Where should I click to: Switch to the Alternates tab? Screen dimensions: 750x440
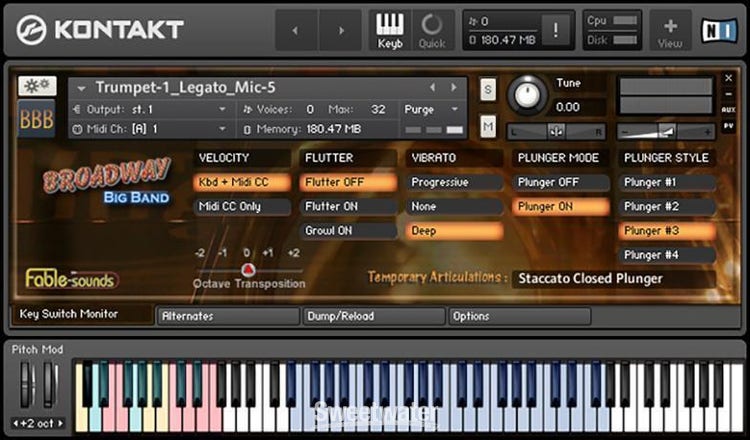(229, 316)
